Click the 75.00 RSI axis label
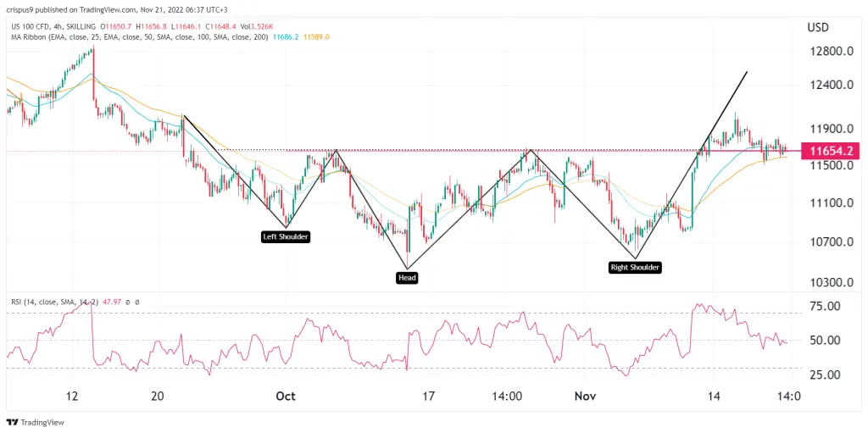The height and width of the screenshot is (433, 868). (826, 306)
